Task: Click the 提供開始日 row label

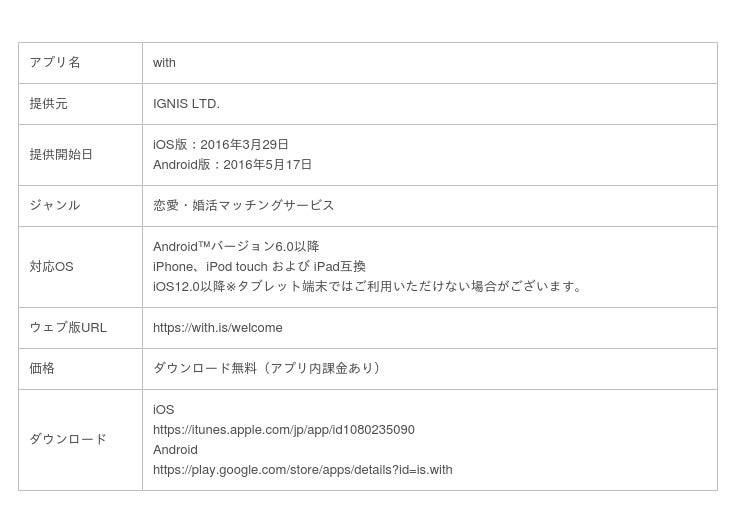Action: click(61, 155)
